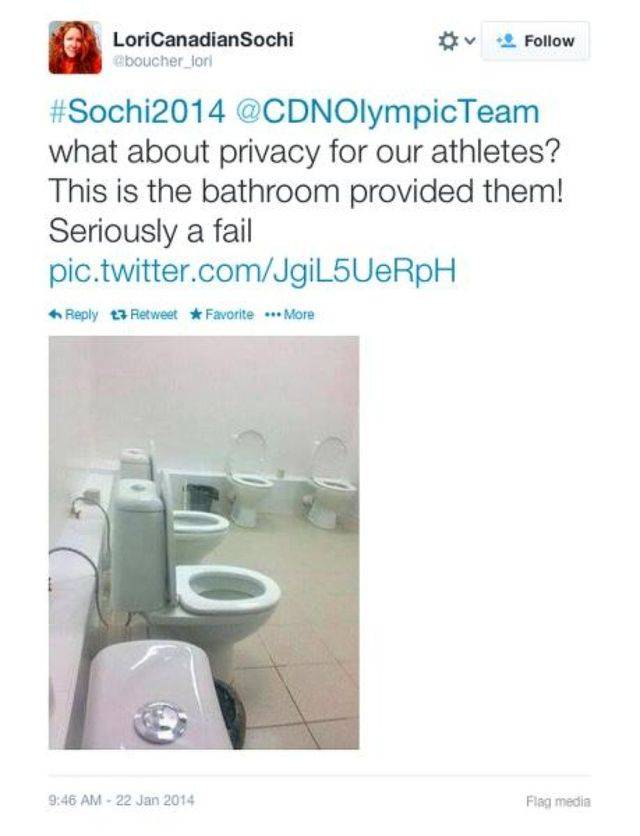Open the #Sochi2014 hashtag
The width and height of the screenshot is (640, 836).
[137, 112]
